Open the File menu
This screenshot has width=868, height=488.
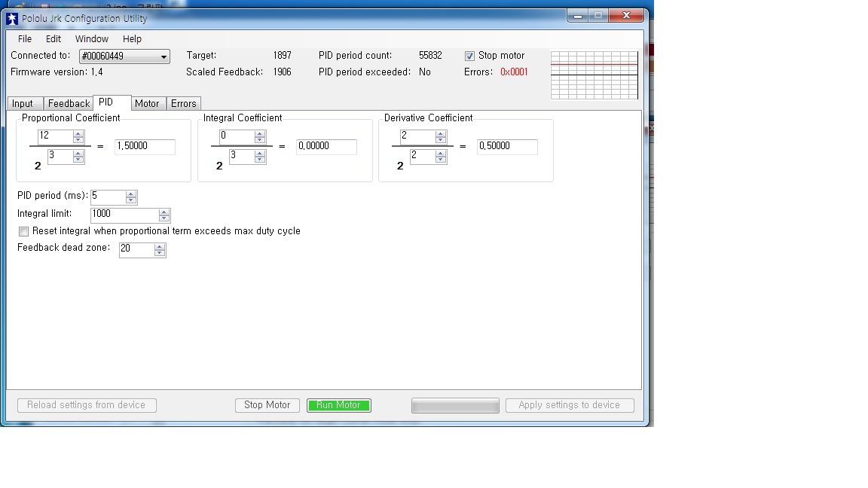(x=25, y=38)
